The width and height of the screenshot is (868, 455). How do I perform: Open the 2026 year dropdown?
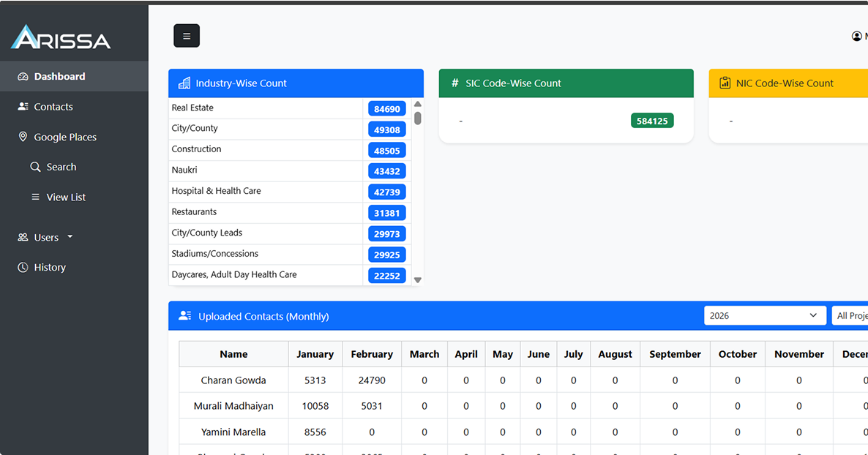765,315
